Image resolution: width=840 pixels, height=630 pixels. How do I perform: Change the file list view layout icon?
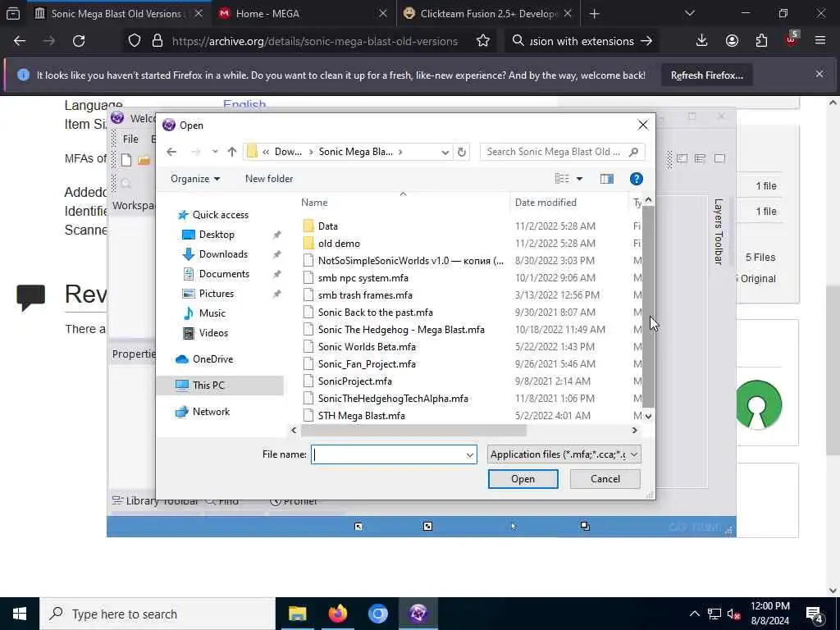(562, 179)
